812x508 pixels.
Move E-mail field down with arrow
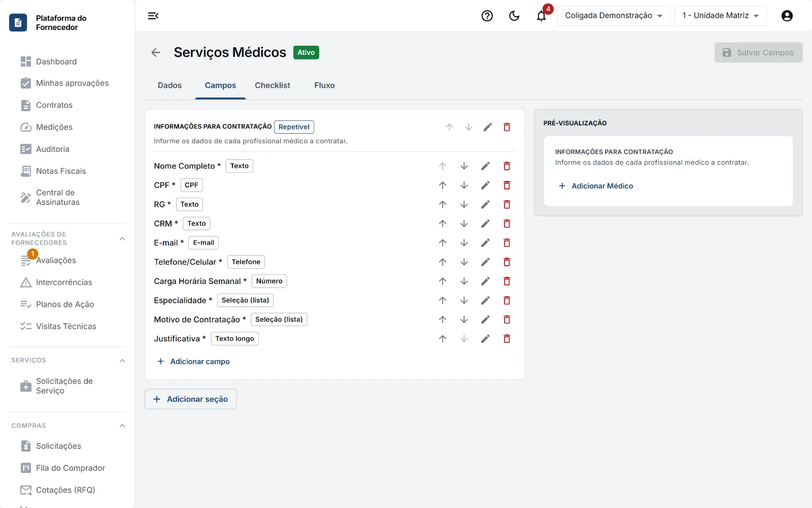[x=464, y=243]
